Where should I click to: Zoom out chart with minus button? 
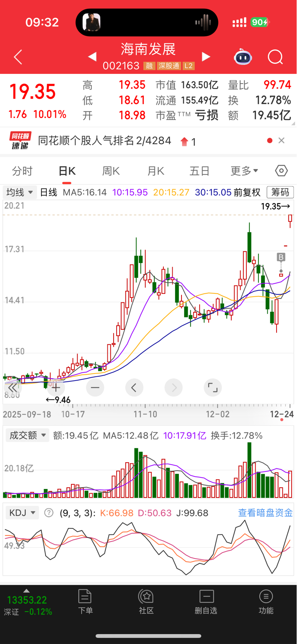coord(95,388)
